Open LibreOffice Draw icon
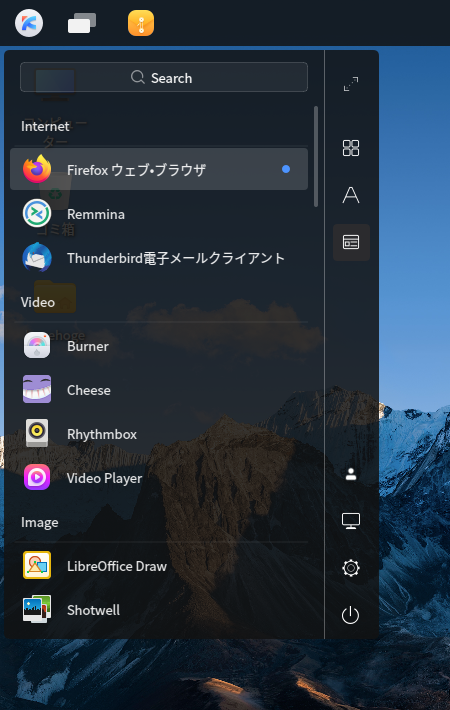 37,565
